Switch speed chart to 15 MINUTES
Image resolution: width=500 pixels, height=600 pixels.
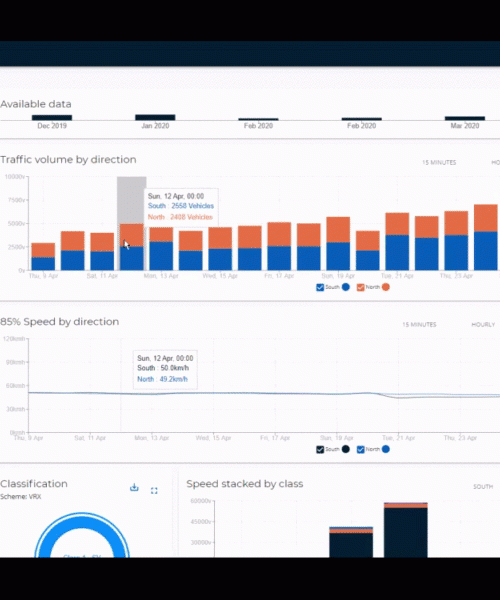pos(419,324)
